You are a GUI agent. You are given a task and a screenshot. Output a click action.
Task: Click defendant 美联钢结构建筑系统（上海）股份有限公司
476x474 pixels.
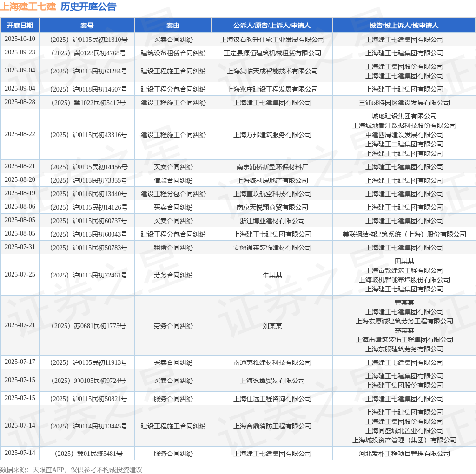point(404,234)
